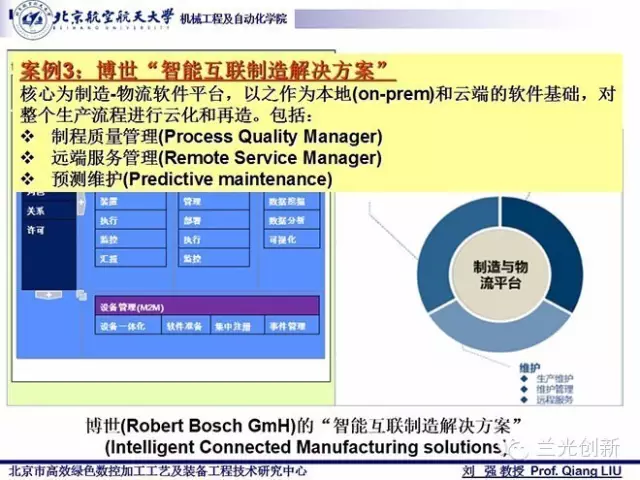Click the plus expander below the dark panel
The image size is (640, 480).
click(x=49, y=295)
